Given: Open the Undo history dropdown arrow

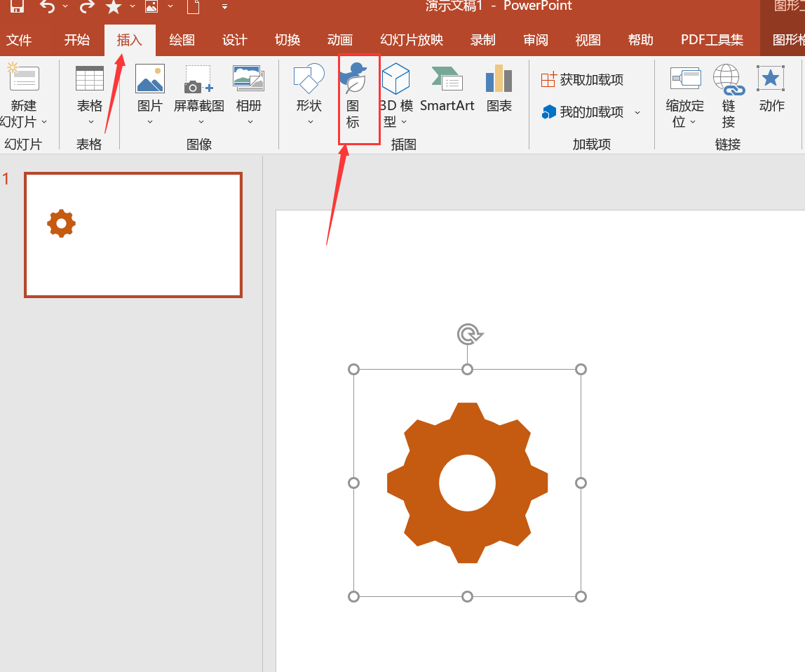Looking at the screenshot, I should [65, 6].
